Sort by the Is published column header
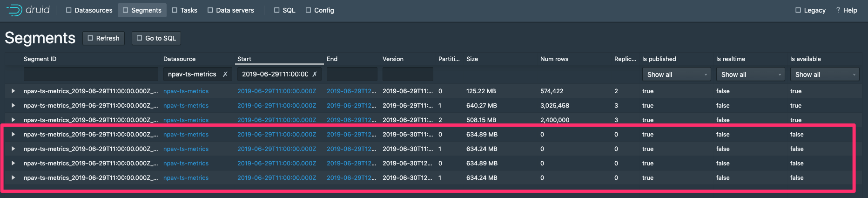Viewport: 868px width, 198px height. (x=659, y=59)
